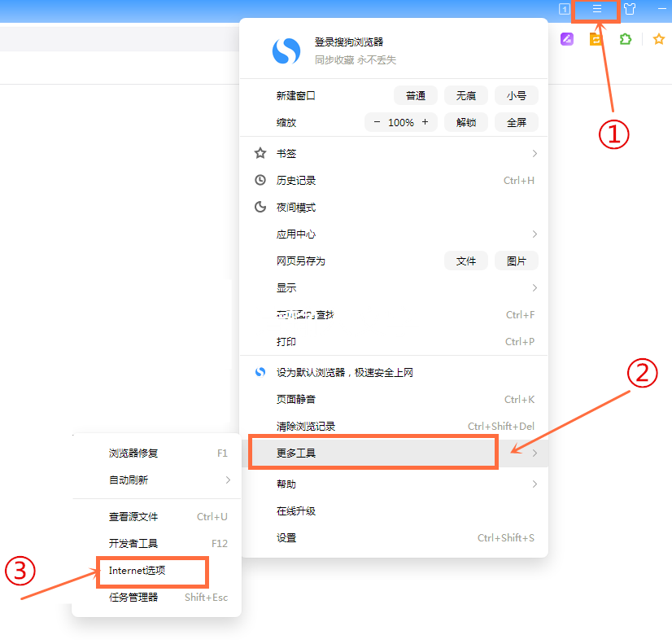The image size is (672, 644).
Task: Click the 无痕 incognito window button
Action: tap(465, 95)
